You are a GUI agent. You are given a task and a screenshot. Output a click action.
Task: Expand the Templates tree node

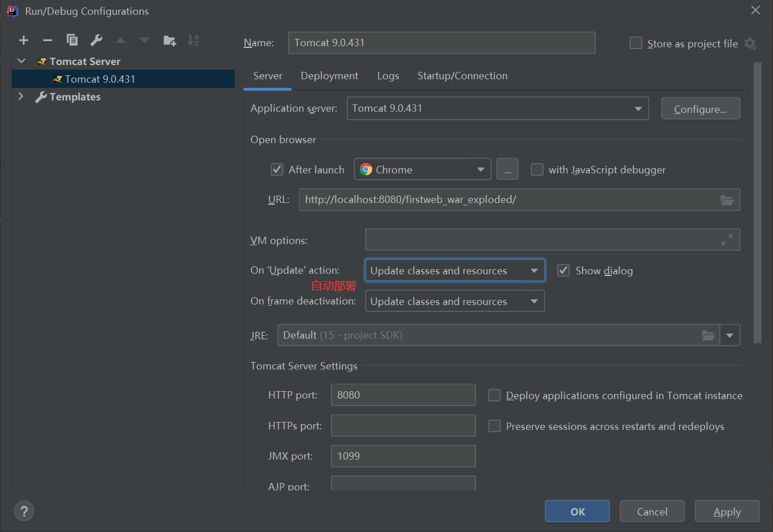[21, 96]
